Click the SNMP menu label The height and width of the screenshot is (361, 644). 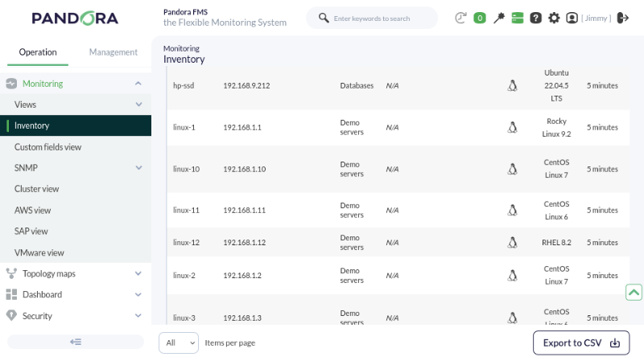tap(26, 168)
